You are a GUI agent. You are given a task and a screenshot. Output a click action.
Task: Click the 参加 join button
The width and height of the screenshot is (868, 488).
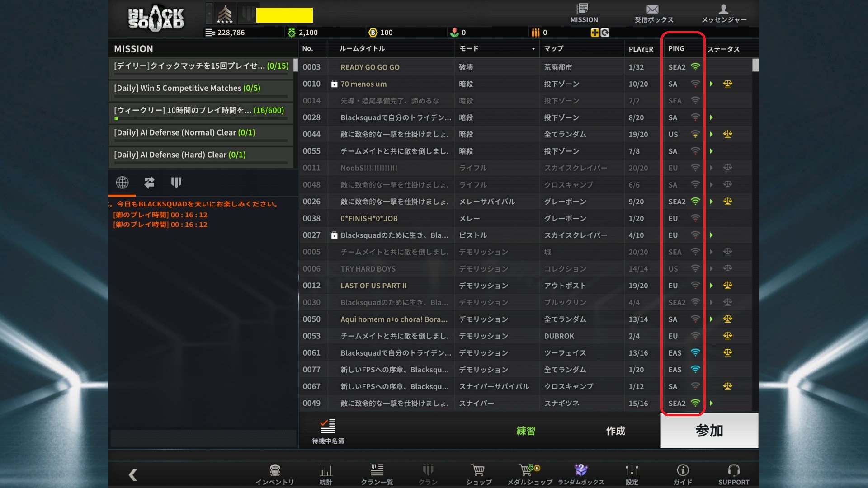pyautogui.click(x=709, y=431)
